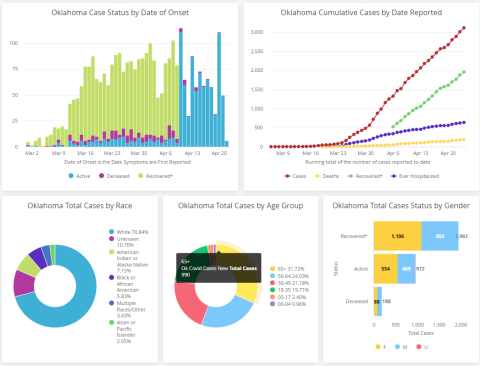The height and width of the screenshot is (366, 480).
Task: Click American Indian or Alaska Native legend entry
Action: pos(128,262)
